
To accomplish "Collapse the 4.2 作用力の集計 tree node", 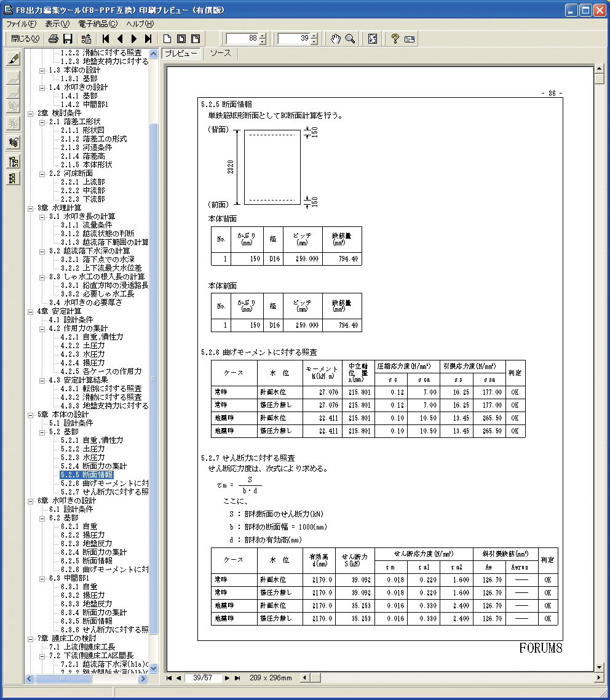I will pyautogui.click(x=42, y=328).
